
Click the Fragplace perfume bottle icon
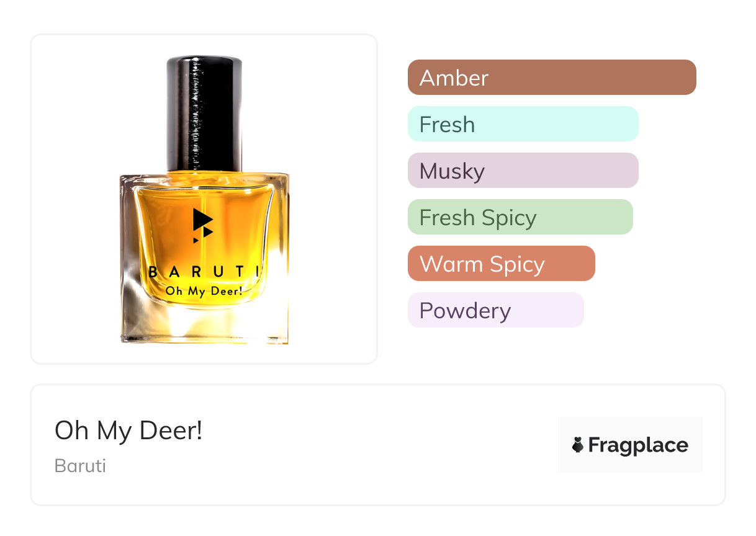tap(578, 445)
